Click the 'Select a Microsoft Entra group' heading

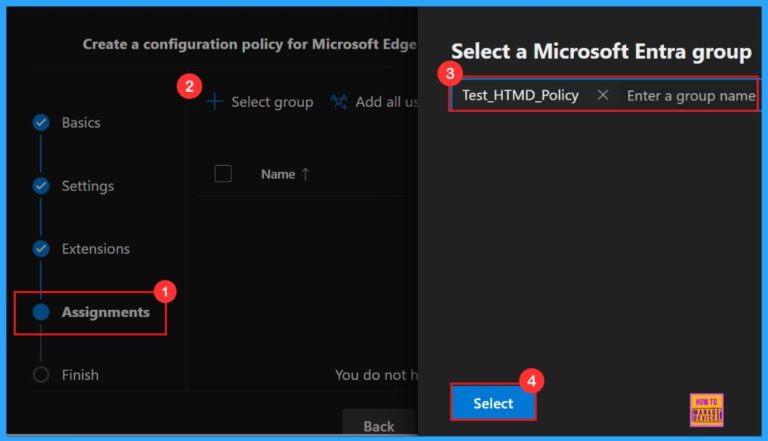tap(601, 51)
